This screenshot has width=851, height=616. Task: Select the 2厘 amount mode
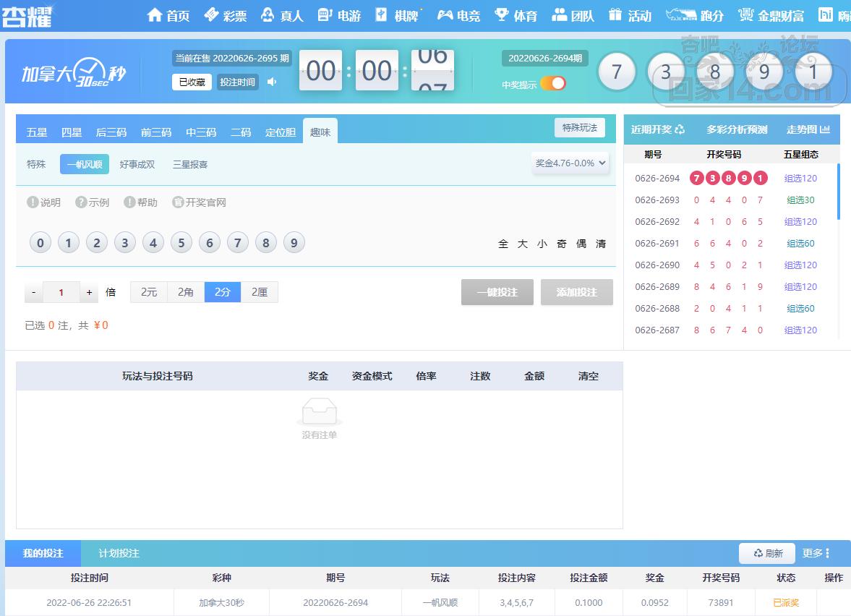(x=260, y=292)
